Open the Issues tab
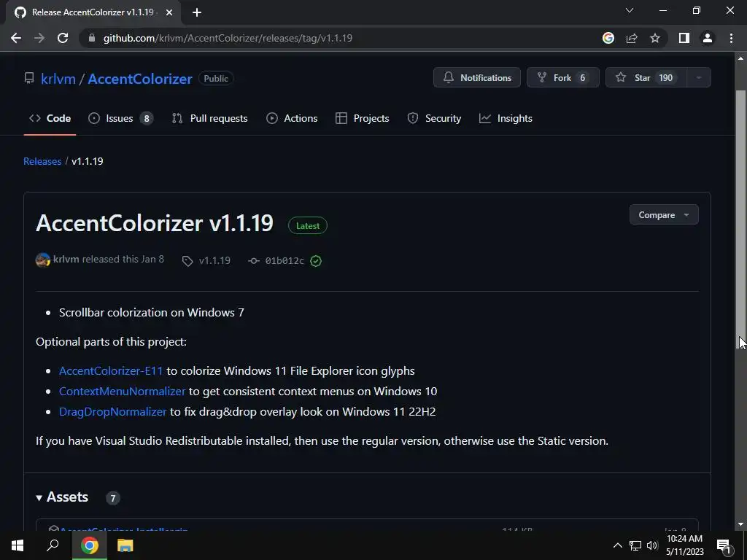This screenshot has height=560, width=747. 120,118
